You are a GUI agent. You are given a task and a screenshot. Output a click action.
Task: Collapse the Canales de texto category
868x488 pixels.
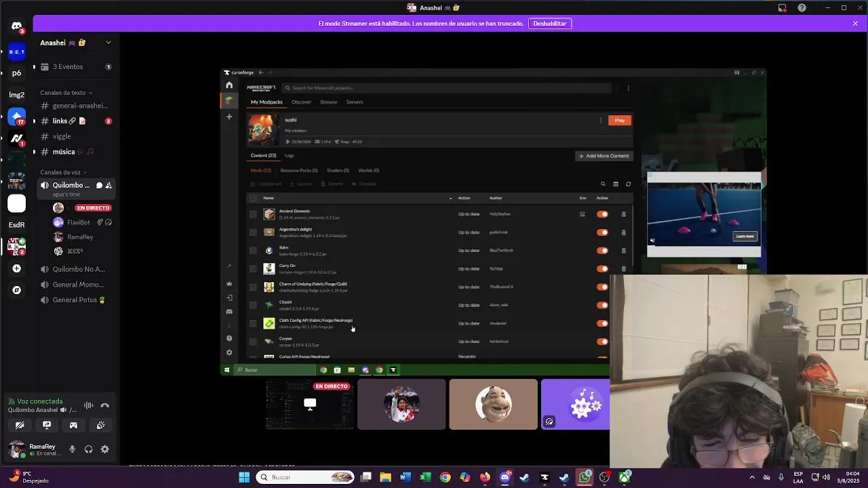point(66,93)
